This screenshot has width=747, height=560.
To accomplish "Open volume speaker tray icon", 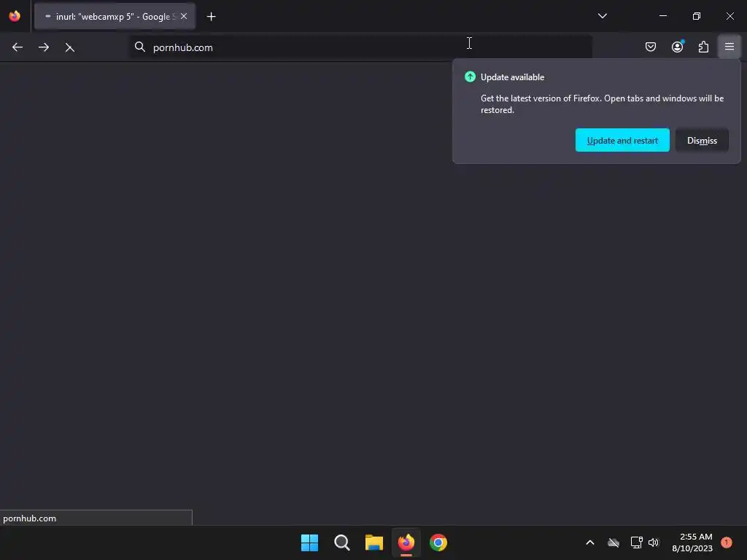I will (653, 542).
